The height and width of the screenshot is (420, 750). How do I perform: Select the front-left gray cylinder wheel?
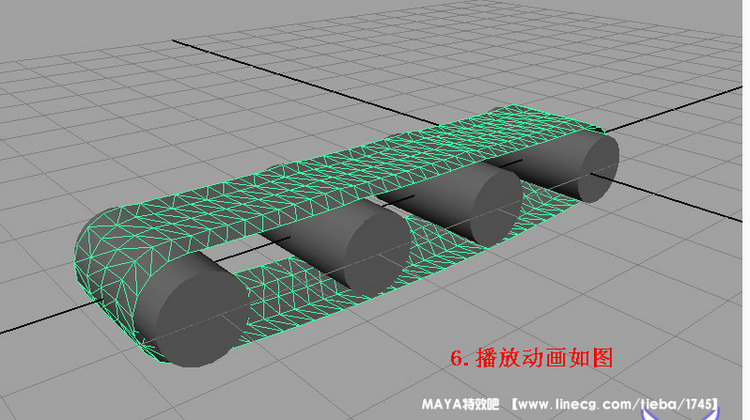pyautogui.click(x=191, y=311)
